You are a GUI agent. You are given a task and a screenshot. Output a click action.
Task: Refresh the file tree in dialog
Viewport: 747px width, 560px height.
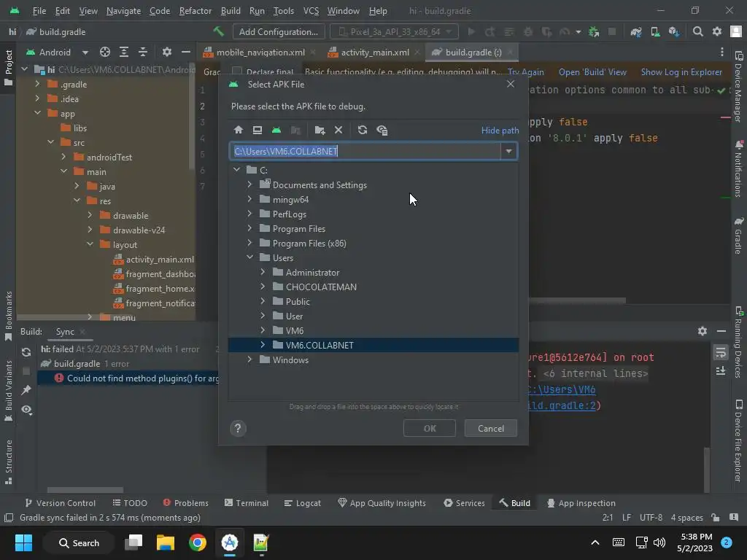click(x=363, y=130)
